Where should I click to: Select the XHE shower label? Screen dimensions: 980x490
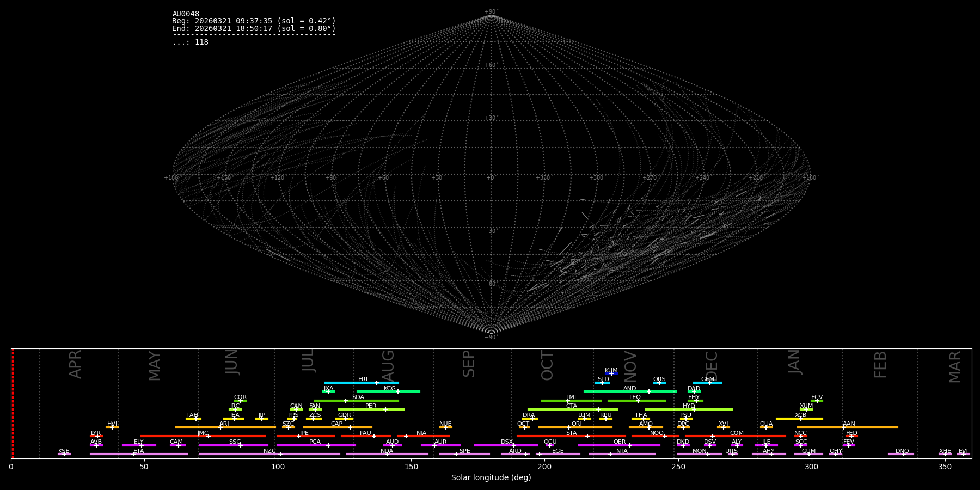click(x=945, y=451)
